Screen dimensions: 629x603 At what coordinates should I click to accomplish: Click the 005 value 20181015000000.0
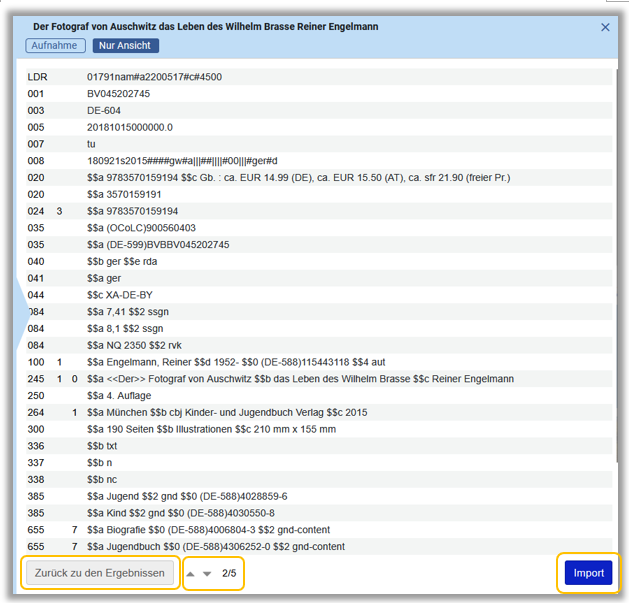coord(130,128)
